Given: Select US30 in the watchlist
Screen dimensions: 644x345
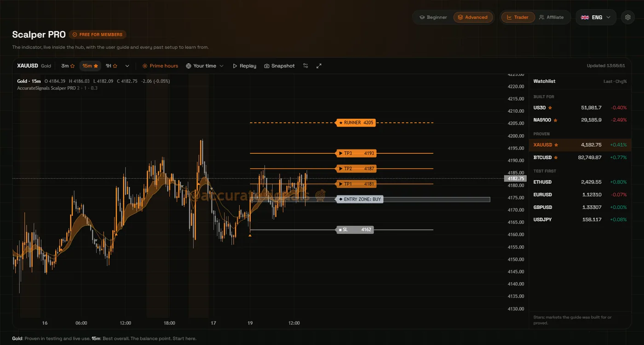Looking at the screenshot, I should pos(580,108).
